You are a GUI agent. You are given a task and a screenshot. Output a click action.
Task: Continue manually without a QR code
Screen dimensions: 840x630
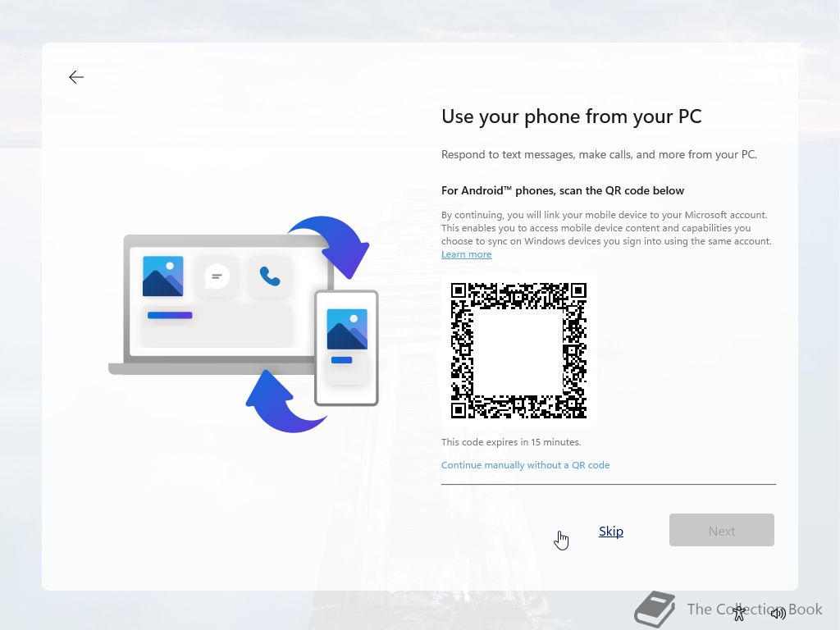pyautogui.click(x=525, y=465)
